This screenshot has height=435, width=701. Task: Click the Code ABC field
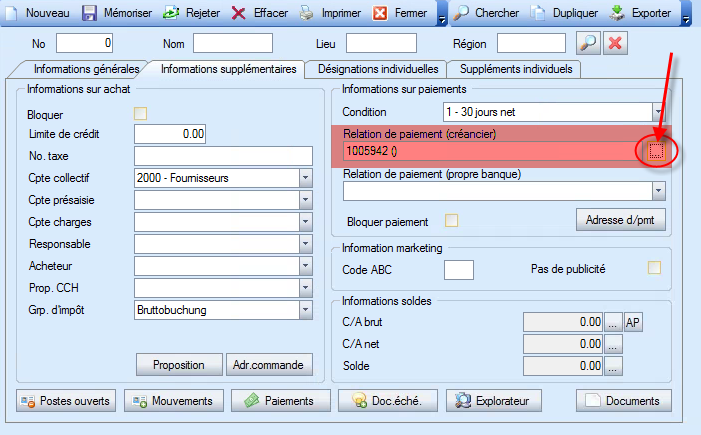pos(459,270)
